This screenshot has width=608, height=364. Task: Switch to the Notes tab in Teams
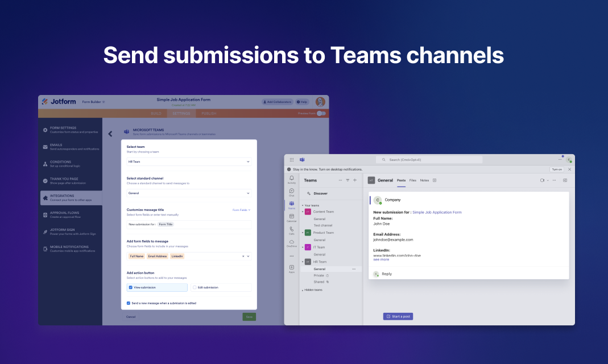(425, 180)
